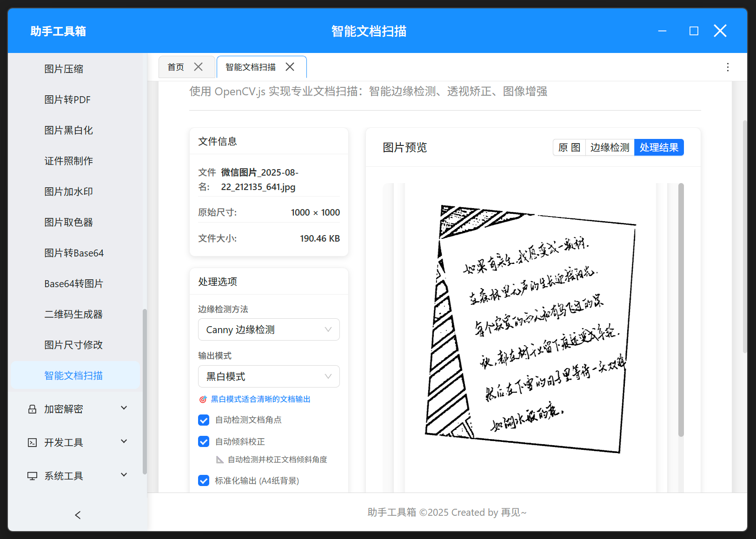Image resolution: width=756 pixels, height=539 pixels.
Task: Click the monitor icon beside 系统工具
Action: click(x=32, y=476)
